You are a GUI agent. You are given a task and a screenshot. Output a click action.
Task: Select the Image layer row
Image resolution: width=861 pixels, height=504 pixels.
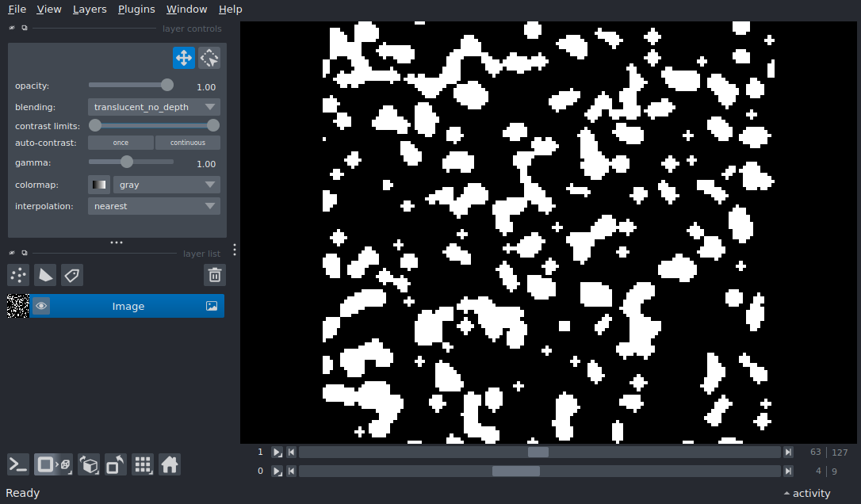(x=127, y=306)
